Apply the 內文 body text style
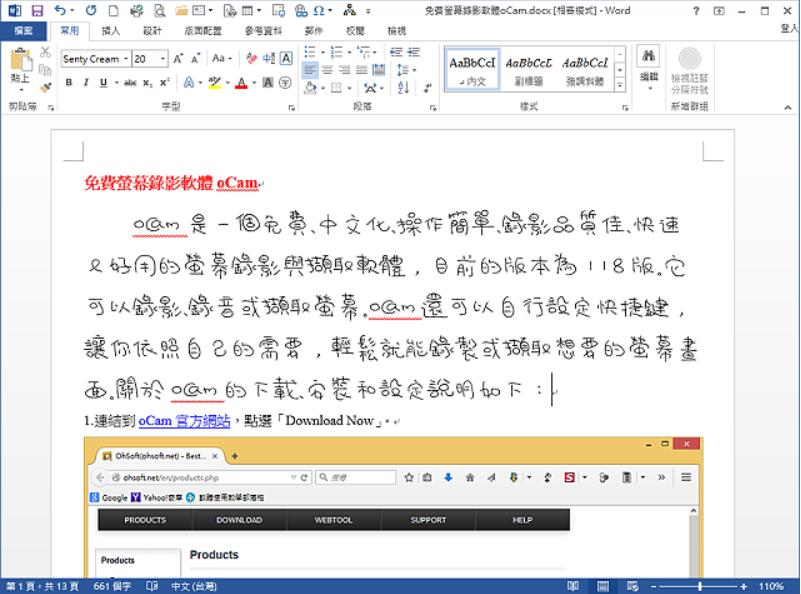Viewport: 801px width, 594px height. [x=472, y=69]
